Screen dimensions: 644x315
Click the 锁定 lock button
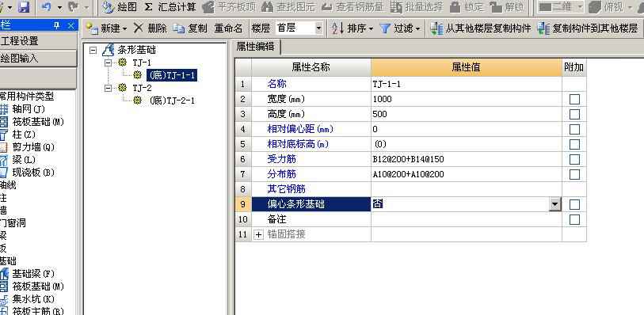pyautogui.click(x=467, y=7)
